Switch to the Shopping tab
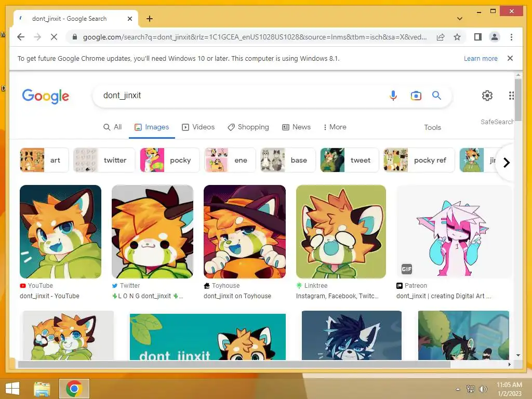532x399 pixels. tap(248, 127)
